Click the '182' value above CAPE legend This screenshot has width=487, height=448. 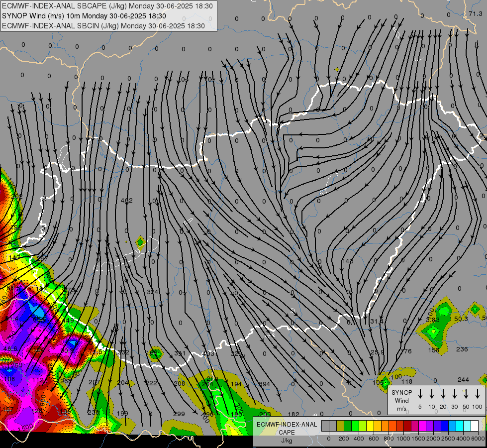pyautogui.click(x=293, y=414)
